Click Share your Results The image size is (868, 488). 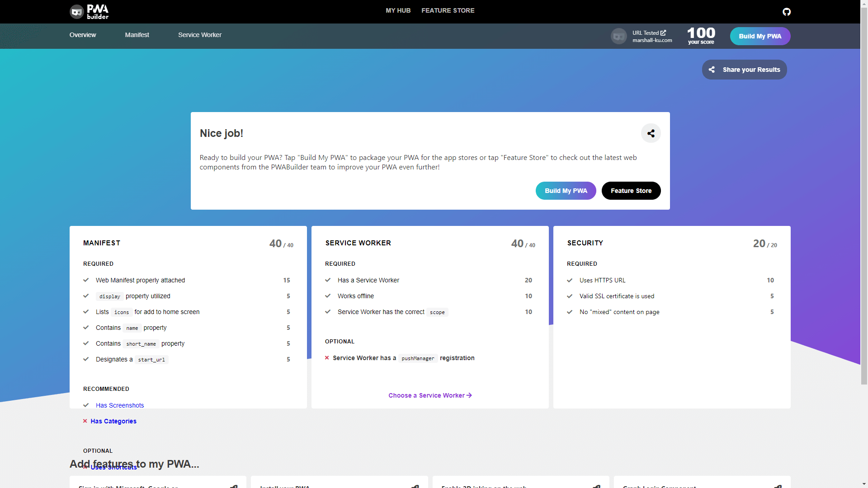pos(744,69)
